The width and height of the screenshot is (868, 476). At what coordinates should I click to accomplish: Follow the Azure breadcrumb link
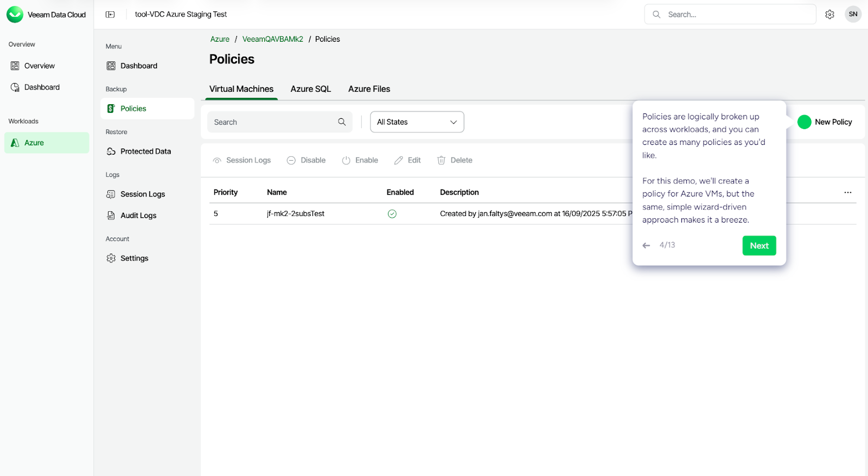pos(220,39)
